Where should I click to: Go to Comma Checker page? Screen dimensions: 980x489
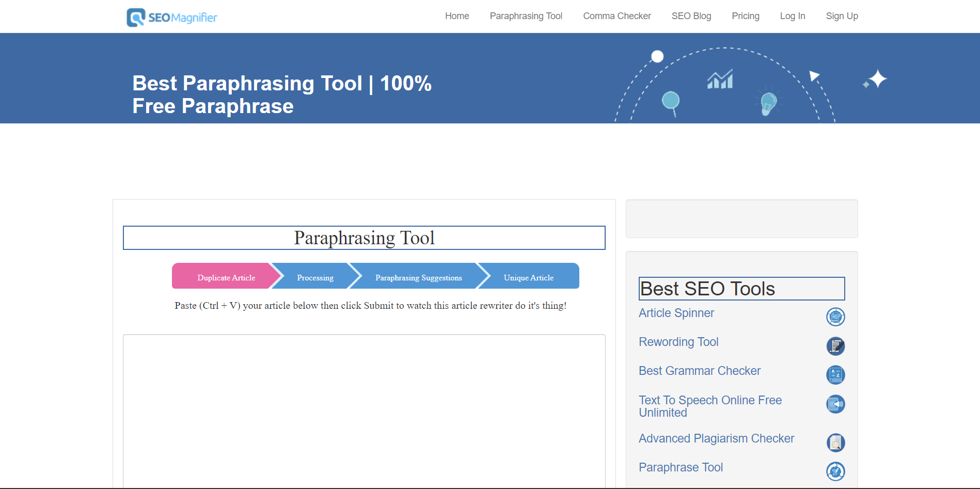pos(617,16)
